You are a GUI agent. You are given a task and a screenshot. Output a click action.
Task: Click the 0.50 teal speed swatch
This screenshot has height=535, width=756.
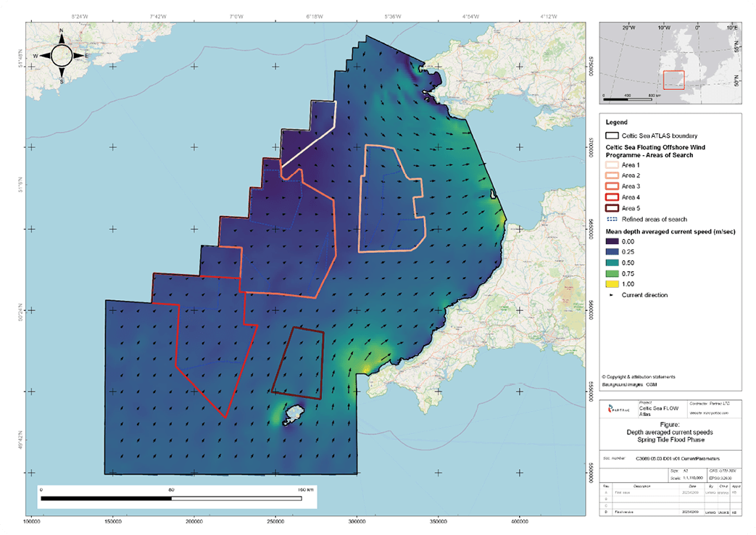coord(612,263)
